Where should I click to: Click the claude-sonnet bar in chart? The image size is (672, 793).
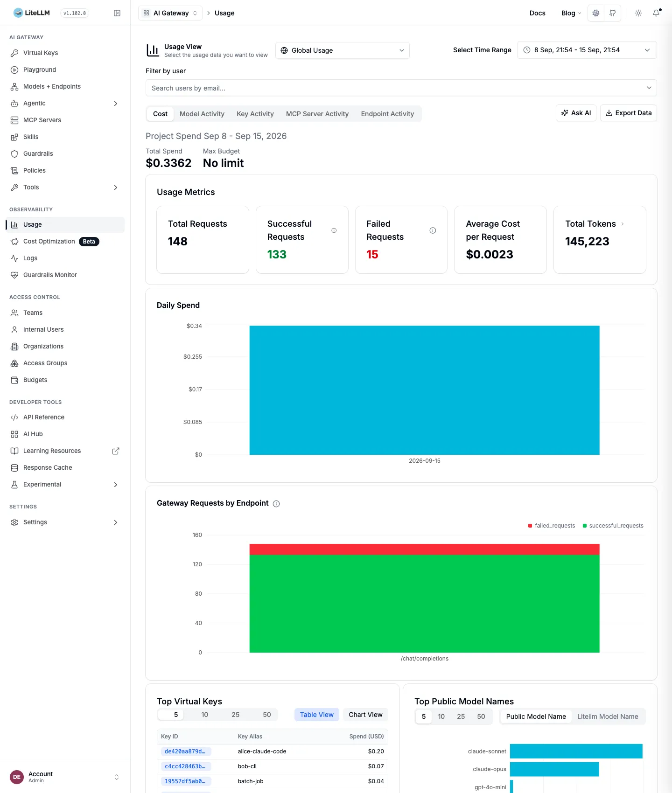click(576, 751)
